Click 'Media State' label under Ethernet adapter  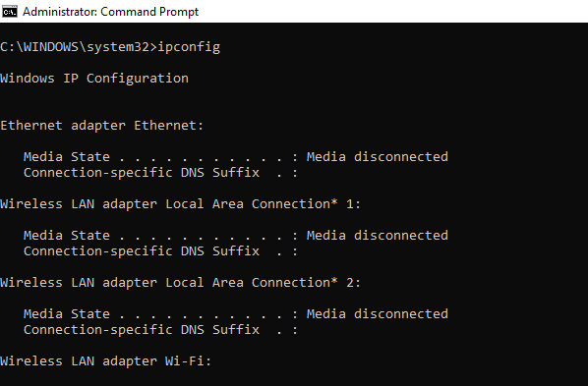(x=67, y=156)
